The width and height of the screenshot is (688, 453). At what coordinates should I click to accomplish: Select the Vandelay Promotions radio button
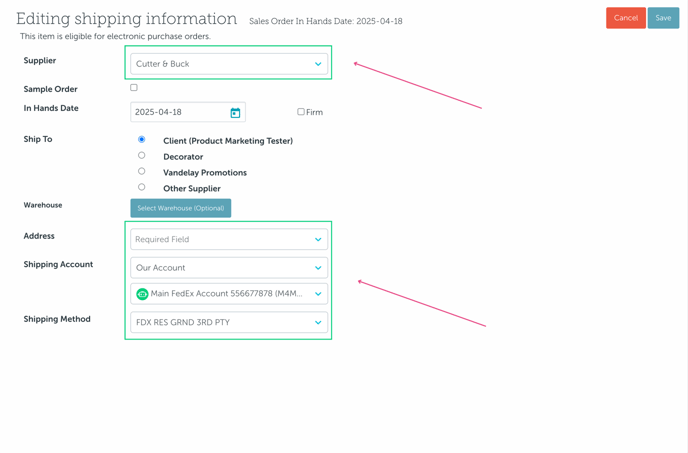(142, 172)
